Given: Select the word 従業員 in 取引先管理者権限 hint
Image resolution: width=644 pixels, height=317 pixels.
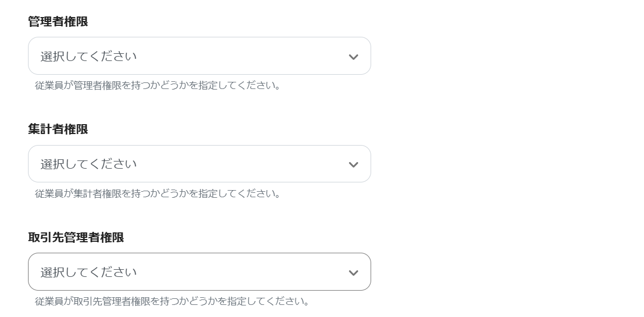Looking at the screenshot, I should (x=49, y=302).
